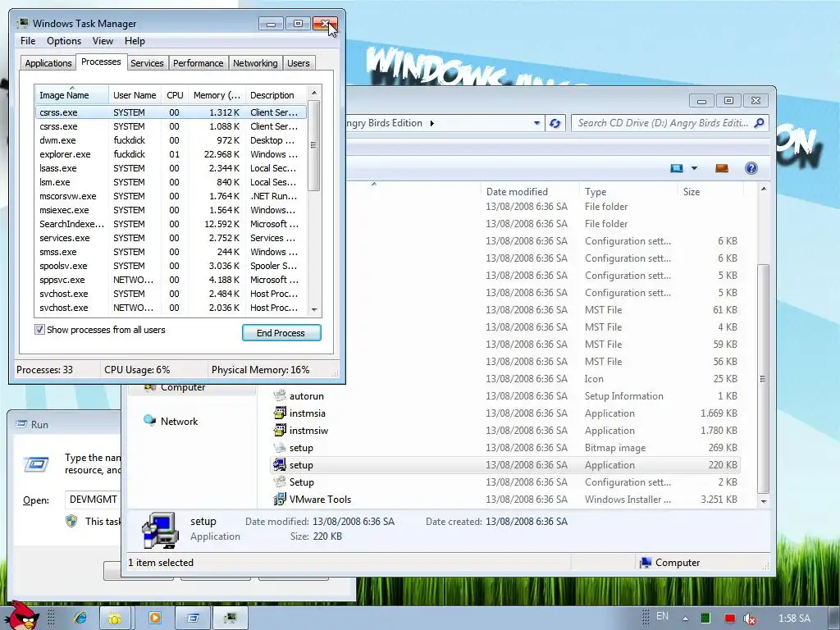The width and height of the screenshot is (840, 630).
Task: Click the search magnifier icon in Explorer
Action: click(x=759, y=123)
